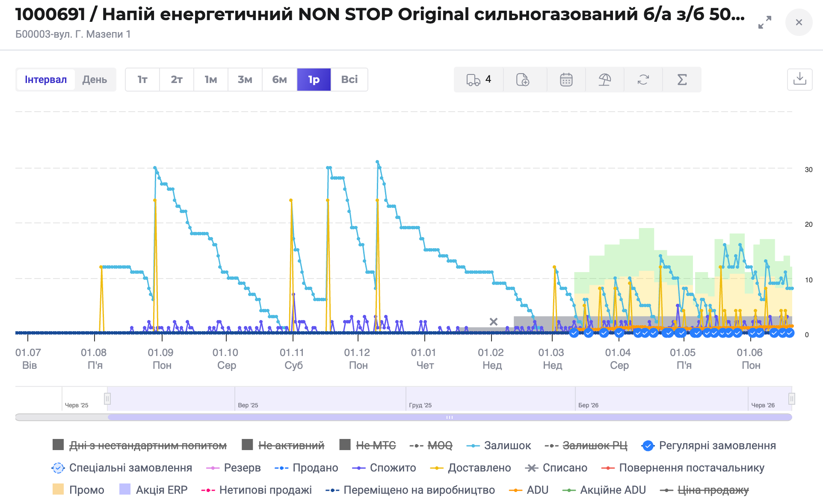Toggle the Доставлено legend series
Screen dimensions: 823x504
471,468
